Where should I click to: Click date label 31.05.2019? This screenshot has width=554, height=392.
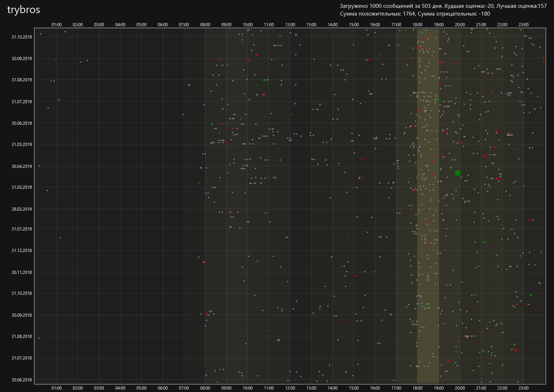22,144
